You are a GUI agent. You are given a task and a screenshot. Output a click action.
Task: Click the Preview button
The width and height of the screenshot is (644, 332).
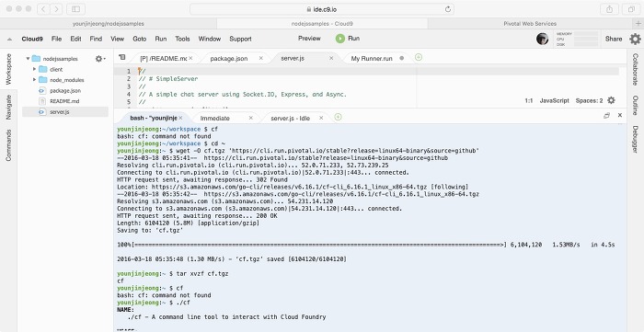pos(309,39)
